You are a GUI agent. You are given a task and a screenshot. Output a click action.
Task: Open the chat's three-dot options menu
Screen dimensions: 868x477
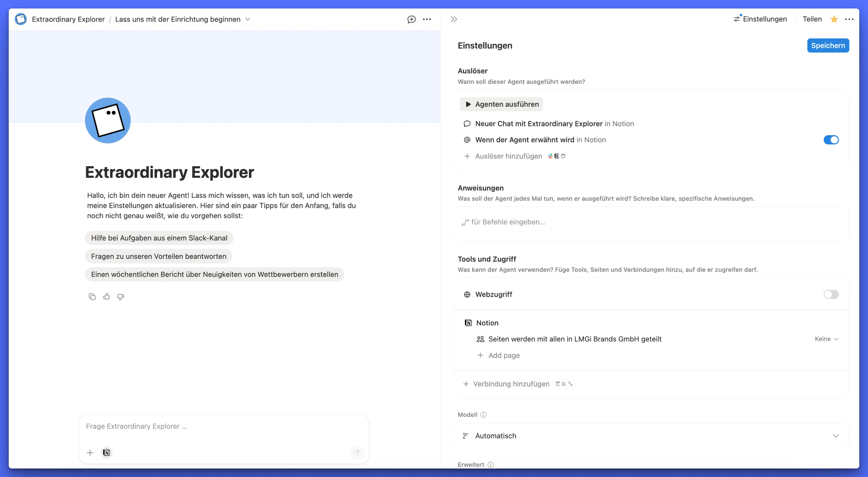coord(427,19)
